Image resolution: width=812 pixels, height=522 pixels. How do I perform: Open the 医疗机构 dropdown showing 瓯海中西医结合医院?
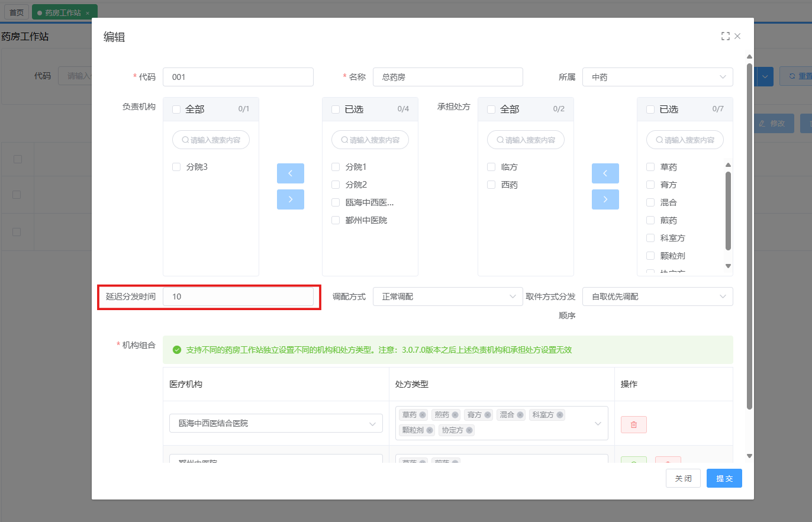275,423
